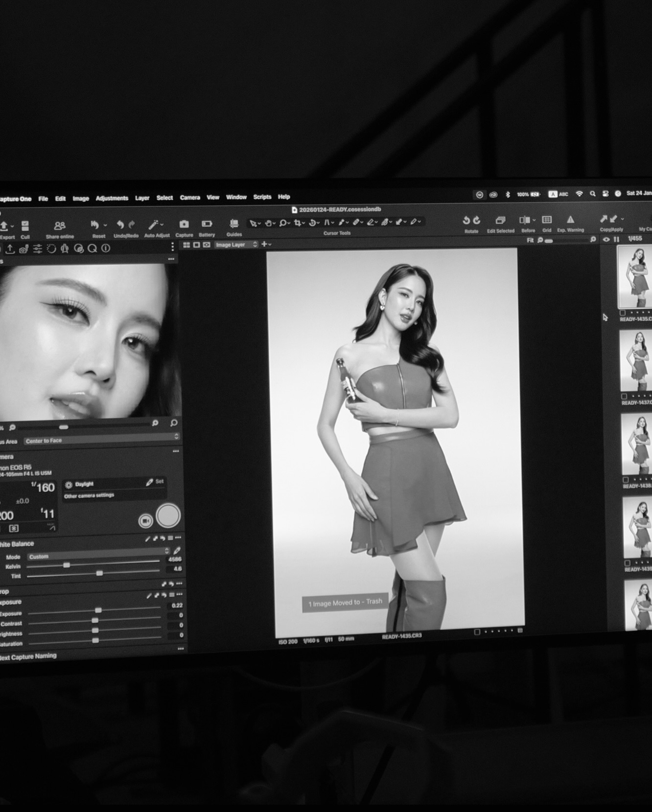Click the Share online icon
Screen dimensions: 652x812
point(60,226)
